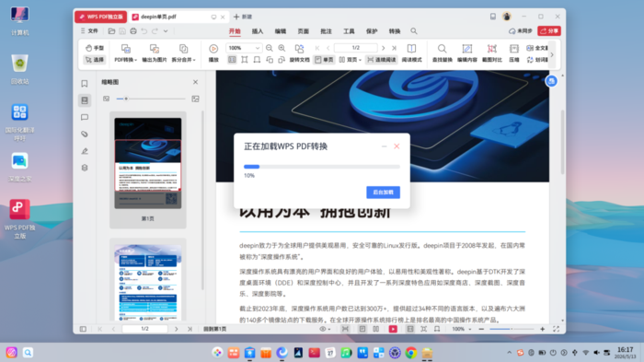The width and height of the screenshot is (644, 362).
Task: Click the ribbon search magnifier icon
Action: (414, 31)
